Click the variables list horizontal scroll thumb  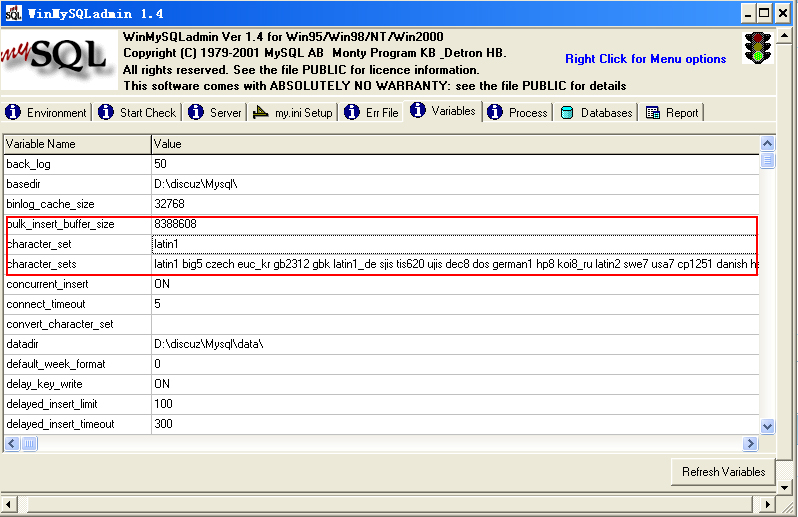pyautogui.click(x=29, y=444)
